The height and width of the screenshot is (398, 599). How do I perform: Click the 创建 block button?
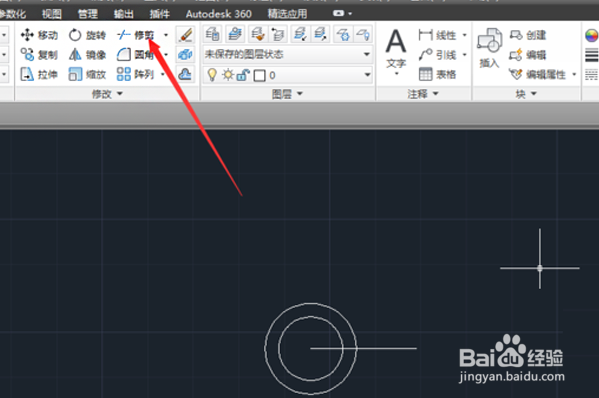(x=528, y=35)
